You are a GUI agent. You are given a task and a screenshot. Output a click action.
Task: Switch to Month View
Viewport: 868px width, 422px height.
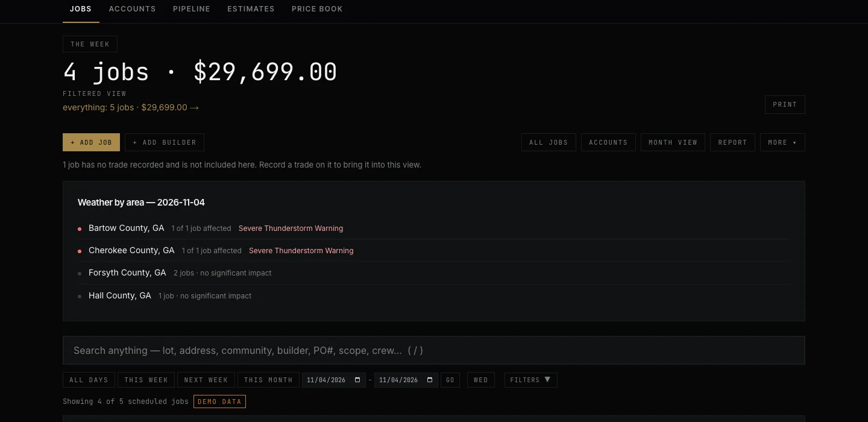tap(673, 142)
